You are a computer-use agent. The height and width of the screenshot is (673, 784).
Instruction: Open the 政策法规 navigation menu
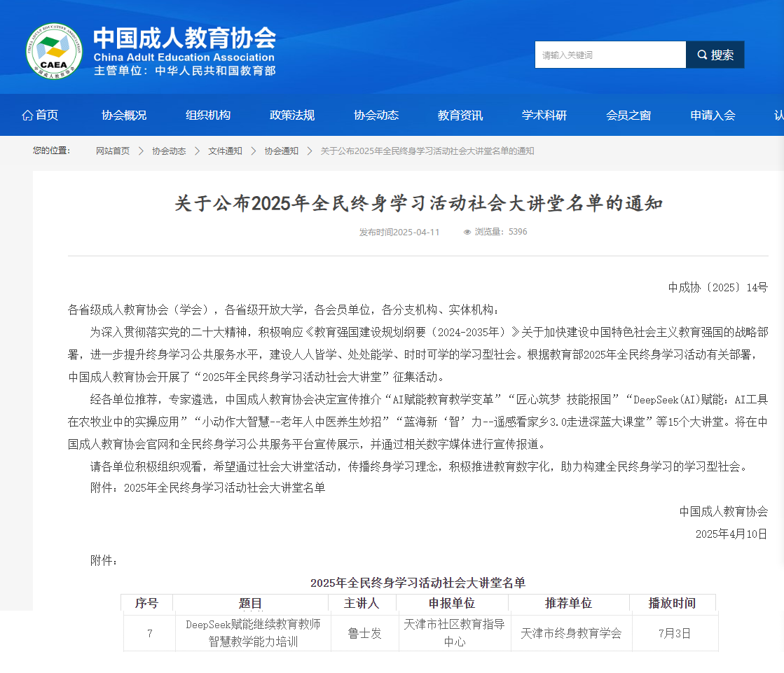click(x=292, y=116)
